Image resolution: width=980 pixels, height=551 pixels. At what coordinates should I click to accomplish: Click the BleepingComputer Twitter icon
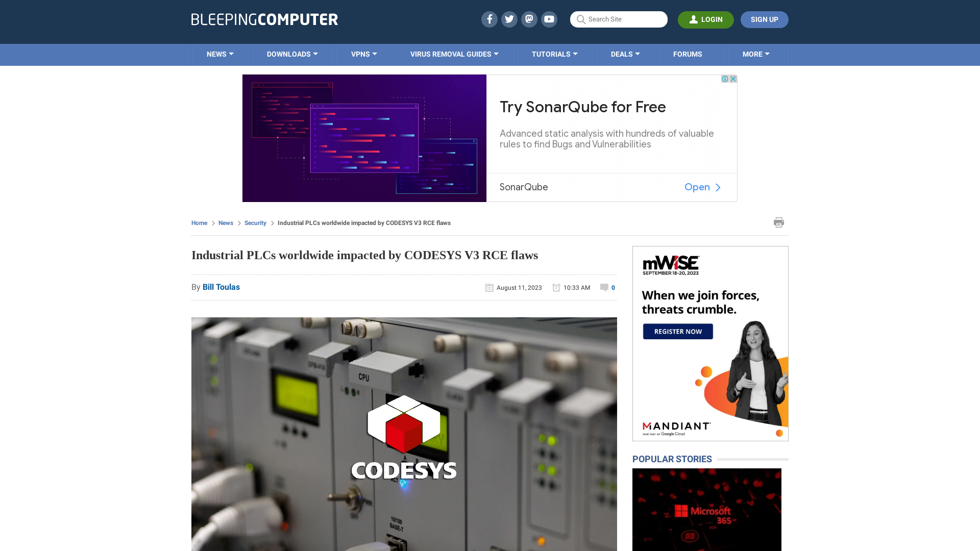[x=509, y=19]
